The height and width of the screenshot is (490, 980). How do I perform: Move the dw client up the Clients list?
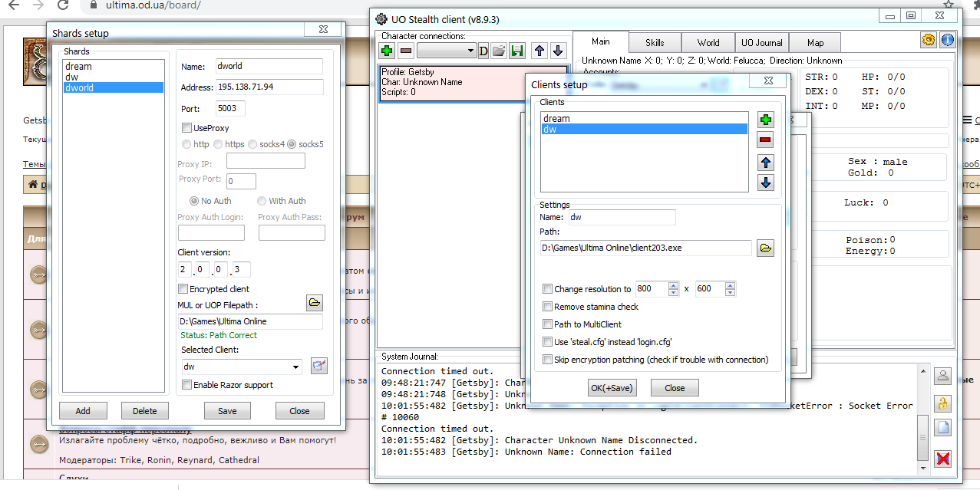765,163
